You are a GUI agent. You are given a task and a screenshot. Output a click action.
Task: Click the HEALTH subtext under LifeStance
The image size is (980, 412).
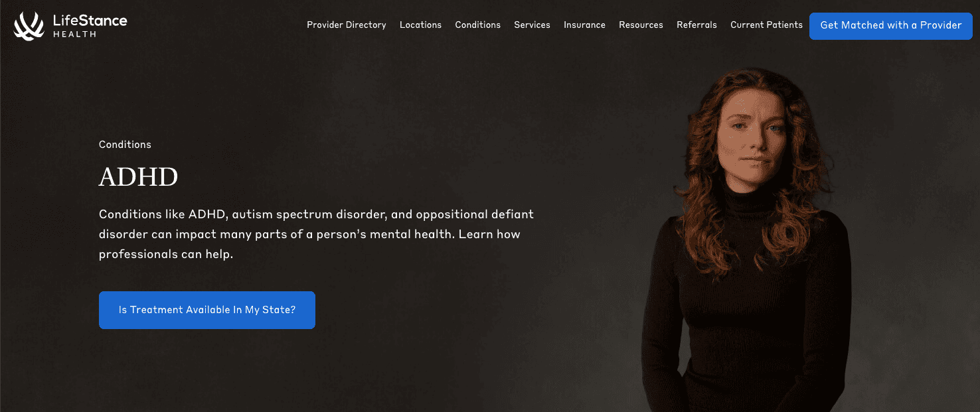(x=74, y=34)
